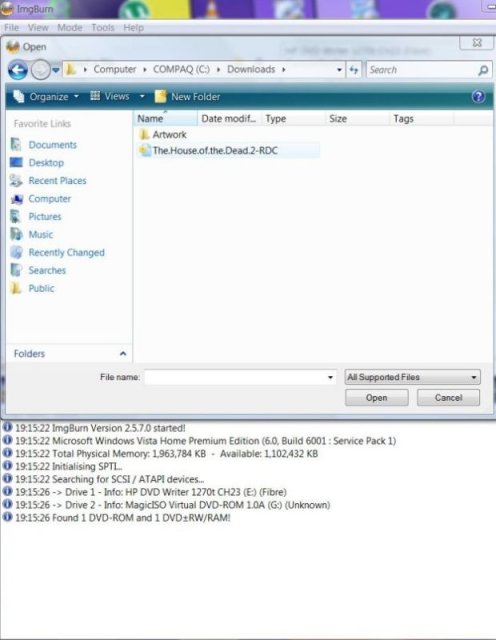Open Pictures favorite link
Image resolution: width=496 pixels, height=640 pixels.
[36, 216]
